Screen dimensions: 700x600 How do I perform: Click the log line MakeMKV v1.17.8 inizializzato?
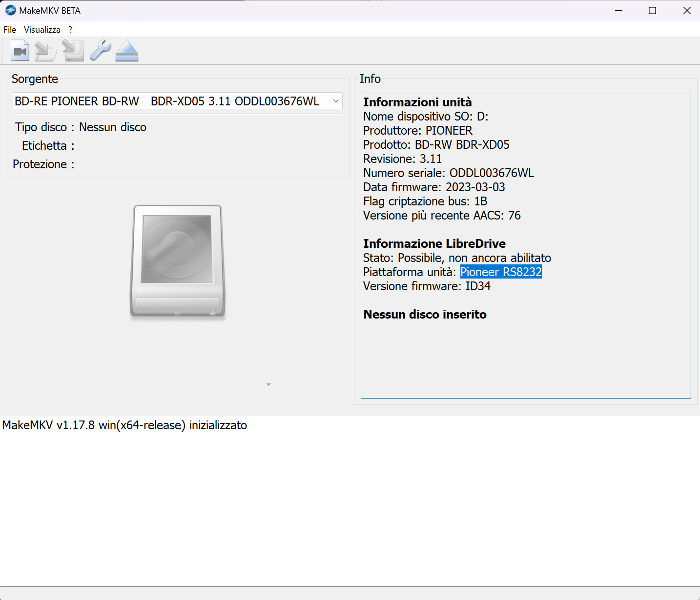[124, 425]
